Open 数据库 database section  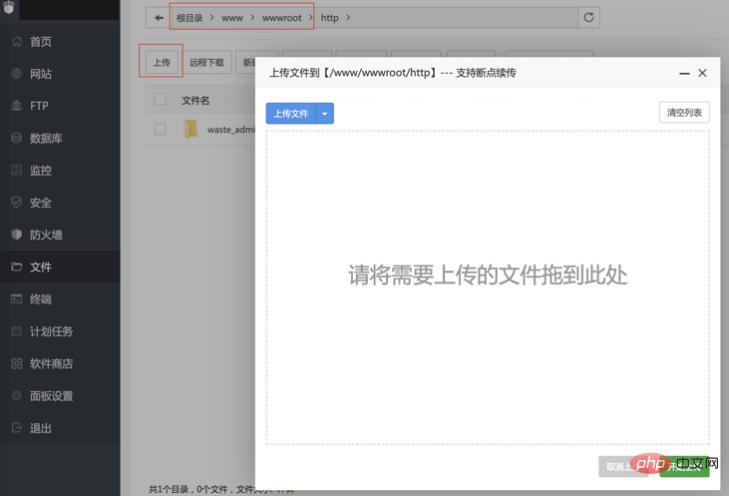(x=46, y=138)
